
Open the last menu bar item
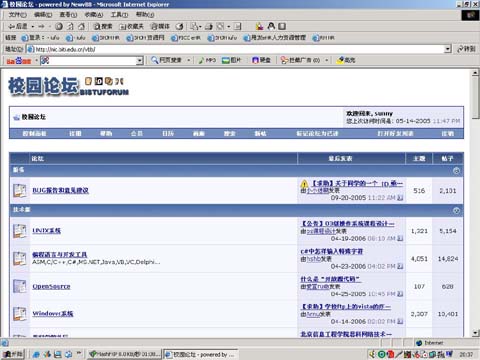pyautogui.click(x=145, y=15)
